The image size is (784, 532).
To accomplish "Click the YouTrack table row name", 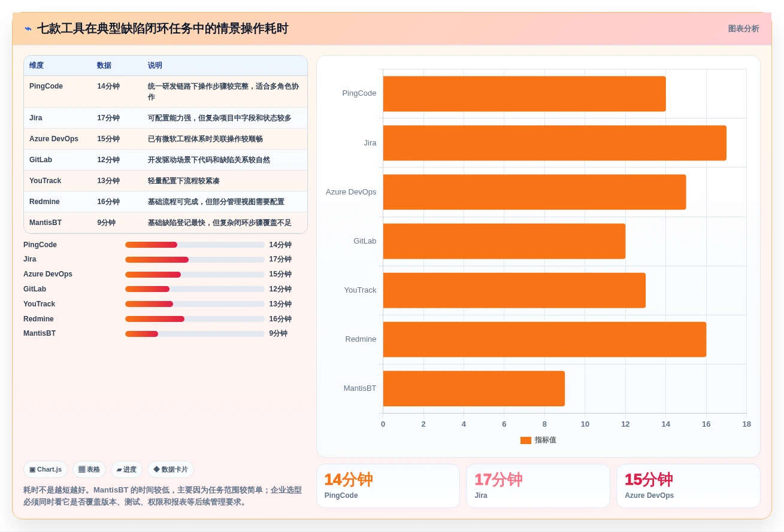I will pyautogui.click(x=46, y=181).
